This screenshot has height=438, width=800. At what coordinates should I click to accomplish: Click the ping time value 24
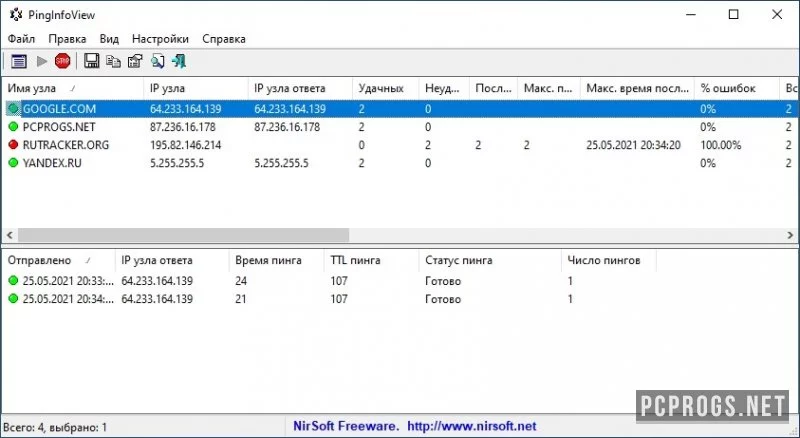click(x=241, y=281)
